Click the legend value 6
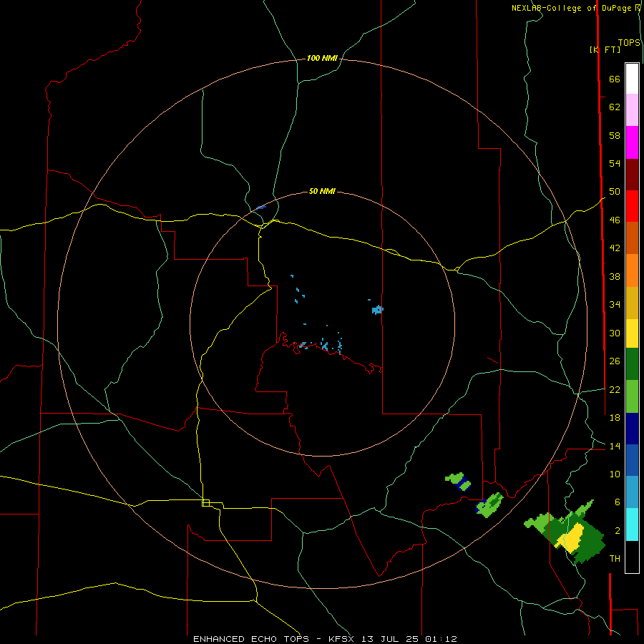Screen dimensions: 644x644 click(x=617, y=502)
